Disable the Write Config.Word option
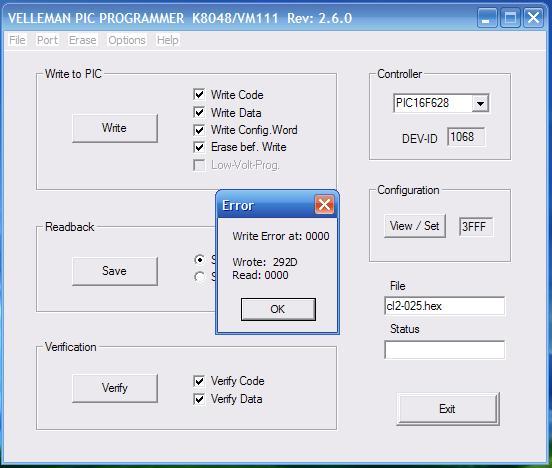The width and height of the screenshot is (552, 468). (x=199, y=130)
